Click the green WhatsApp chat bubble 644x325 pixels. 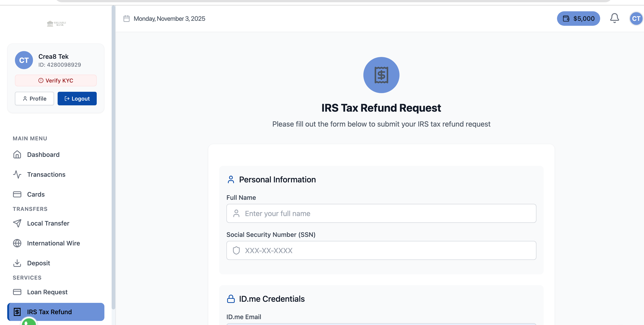pyautogui.click(x=29, y=322)
